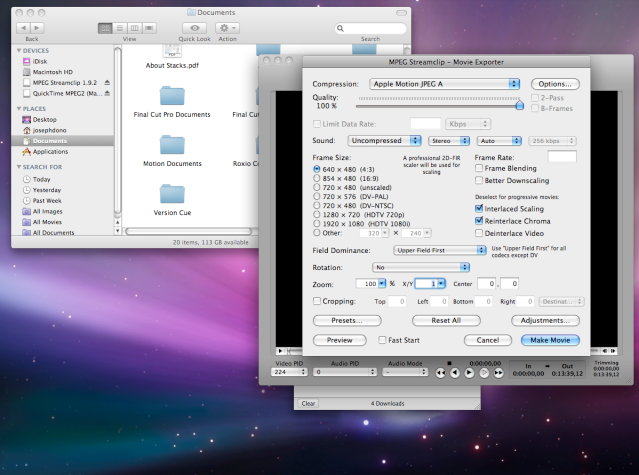Click the Quality slider handle

(x=519, y=106)
